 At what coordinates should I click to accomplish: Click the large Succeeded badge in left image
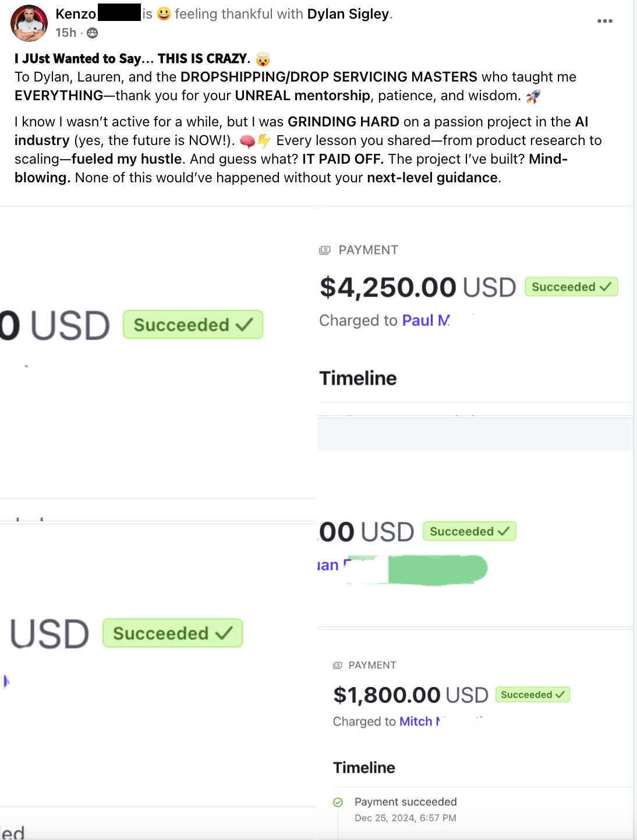[193, 324]
